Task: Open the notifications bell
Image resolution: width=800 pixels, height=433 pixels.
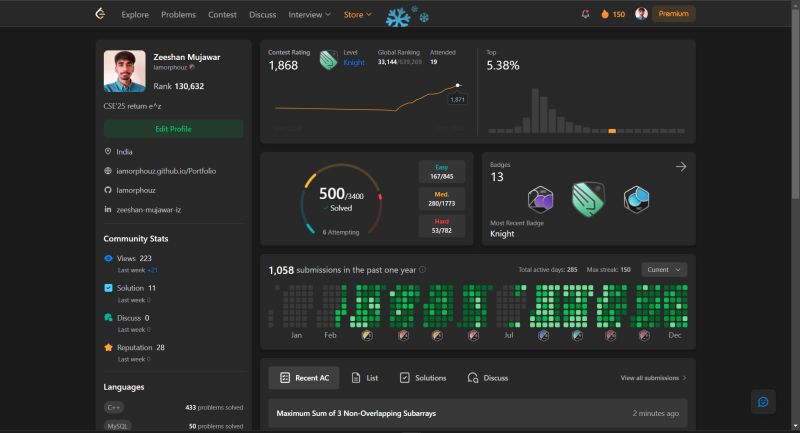Action: pyautogui.click(x=585, y=14)
